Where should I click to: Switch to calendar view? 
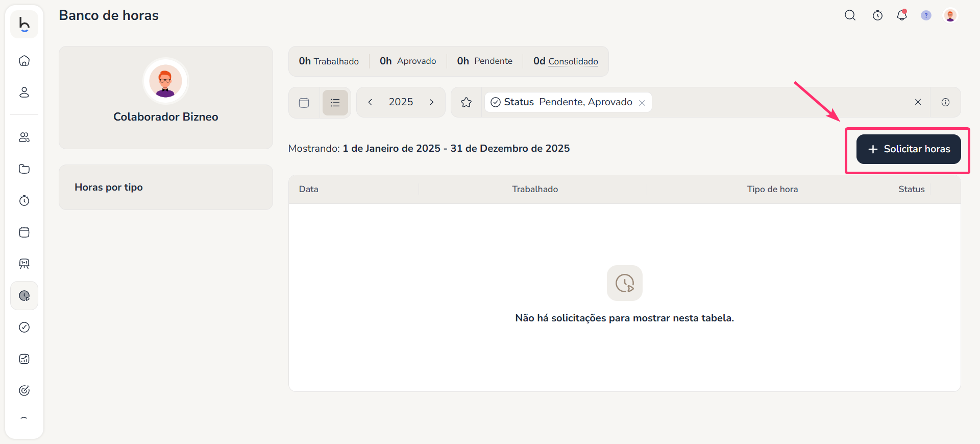(x=304, y=103)
